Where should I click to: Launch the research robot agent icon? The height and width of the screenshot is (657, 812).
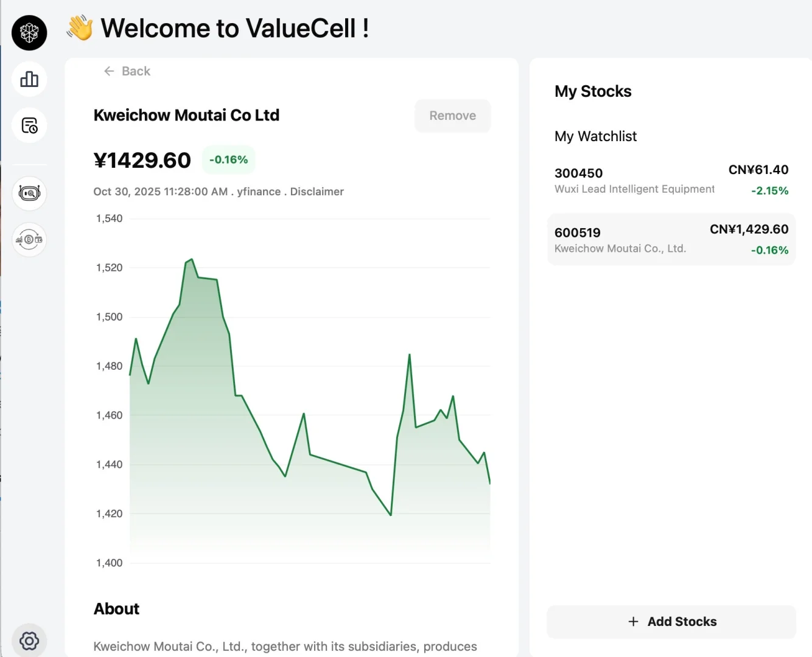[29, 193]
